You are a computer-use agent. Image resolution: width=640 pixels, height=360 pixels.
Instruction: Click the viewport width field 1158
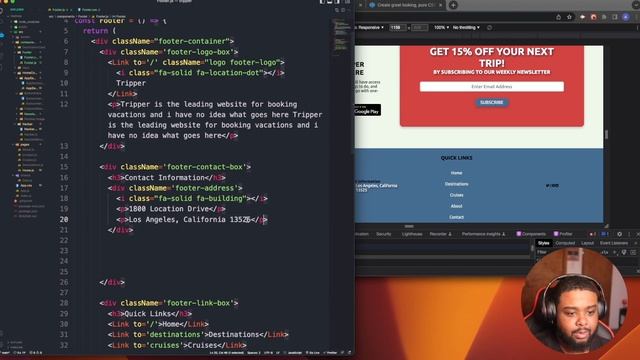[398, 27]
